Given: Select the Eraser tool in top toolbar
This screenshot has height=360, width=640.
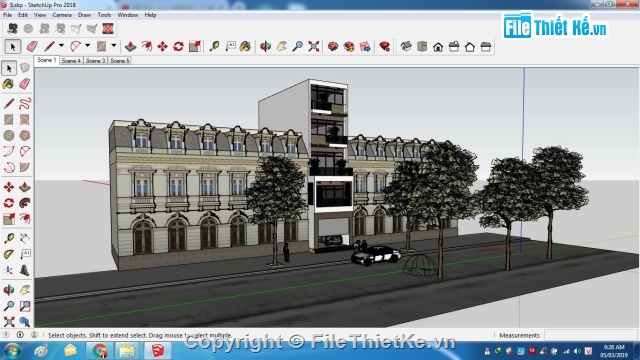Looking at the screenshot, I should (32, 46).
